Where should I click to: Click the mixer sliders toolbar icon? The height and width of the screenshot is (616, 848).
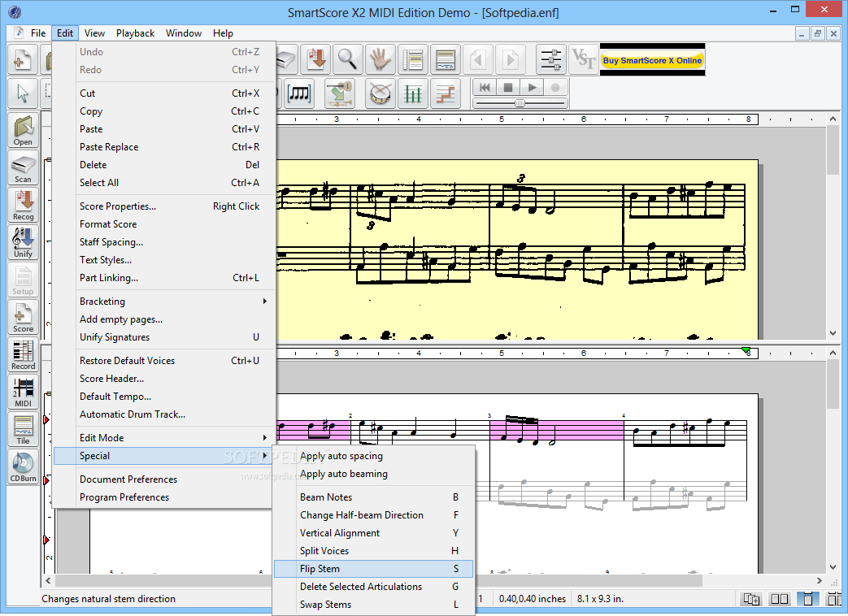[x=551, y=59]
